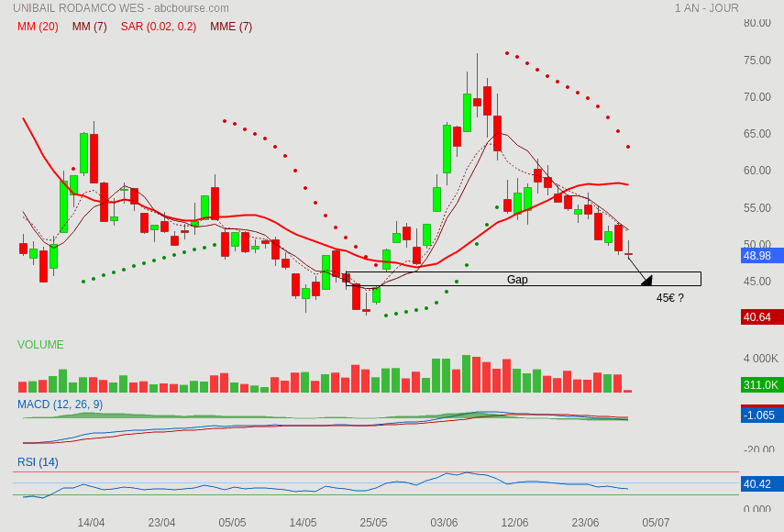This screenshot has width=784, height=532.
Task: Click the 25/05 date label
Action: (373, 523)
